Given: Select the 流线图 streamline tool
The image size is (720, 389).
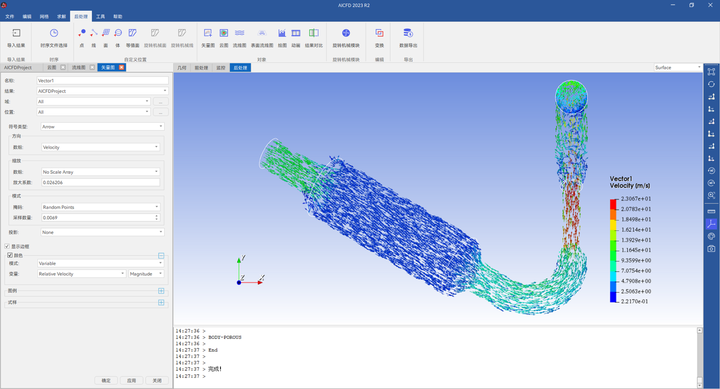Looking at the screenshot, I should (239, 33).
